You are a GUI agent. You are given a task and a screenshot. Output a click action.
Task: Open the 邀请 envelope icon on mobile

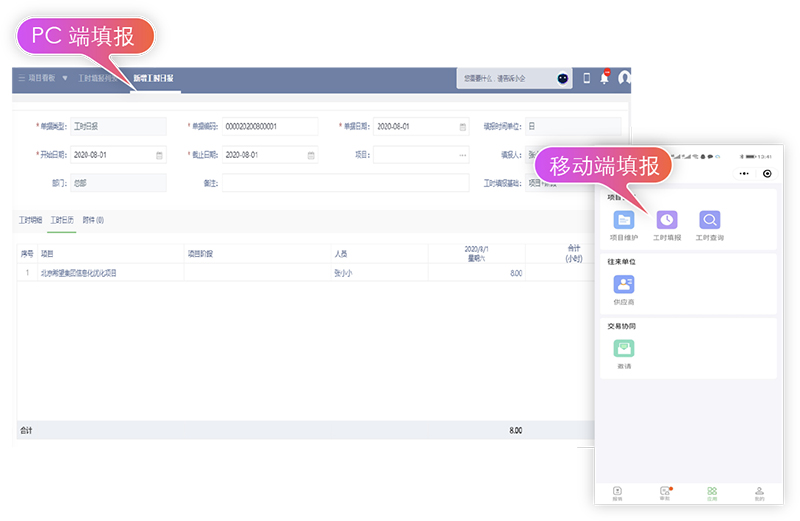(623, 349)
